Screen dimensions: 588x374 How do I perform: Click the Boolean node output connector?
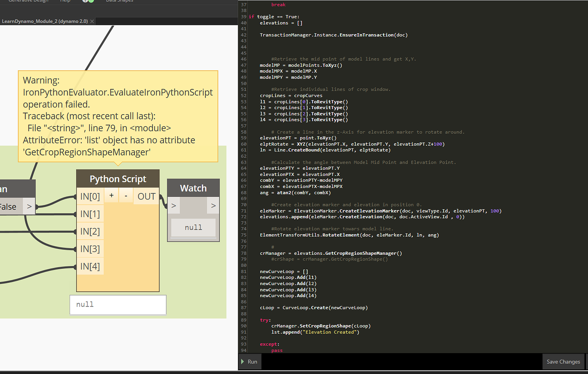coord(29,206)
